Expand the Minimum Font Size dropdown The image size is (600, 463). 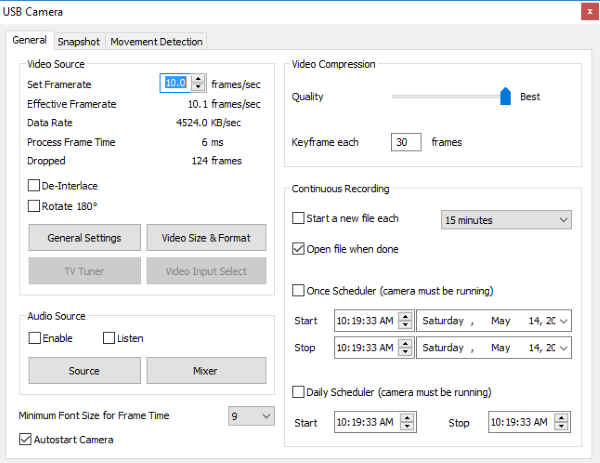(x=251, y=415)
